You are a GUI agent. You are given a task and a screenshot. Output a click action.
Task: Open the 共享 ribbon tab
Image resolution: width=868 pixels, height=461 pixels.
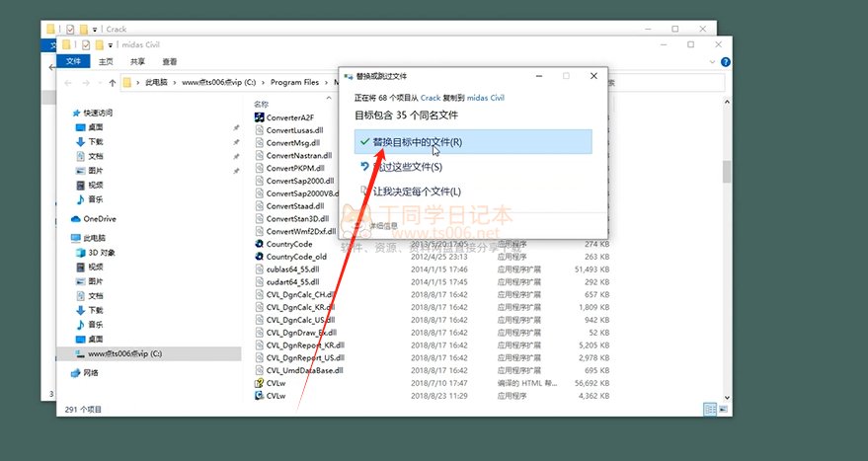coord(137,61)
